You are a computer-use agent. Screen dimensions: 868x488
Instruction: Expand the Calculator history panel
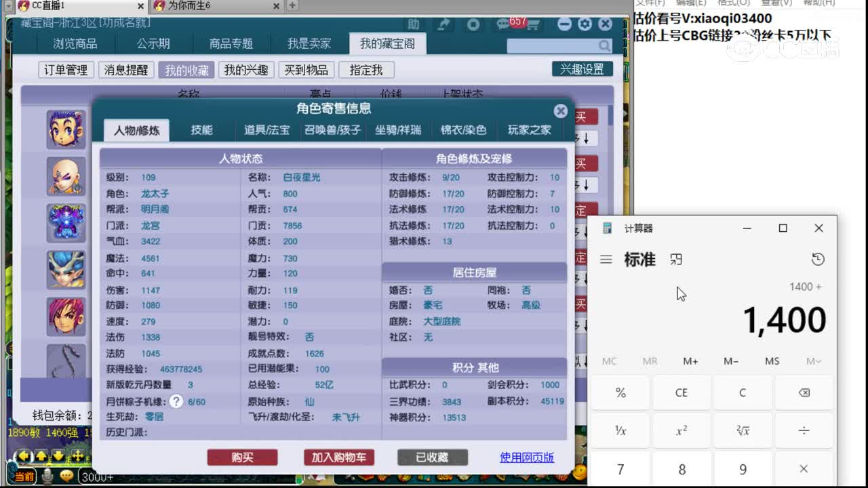click(818, 259)
